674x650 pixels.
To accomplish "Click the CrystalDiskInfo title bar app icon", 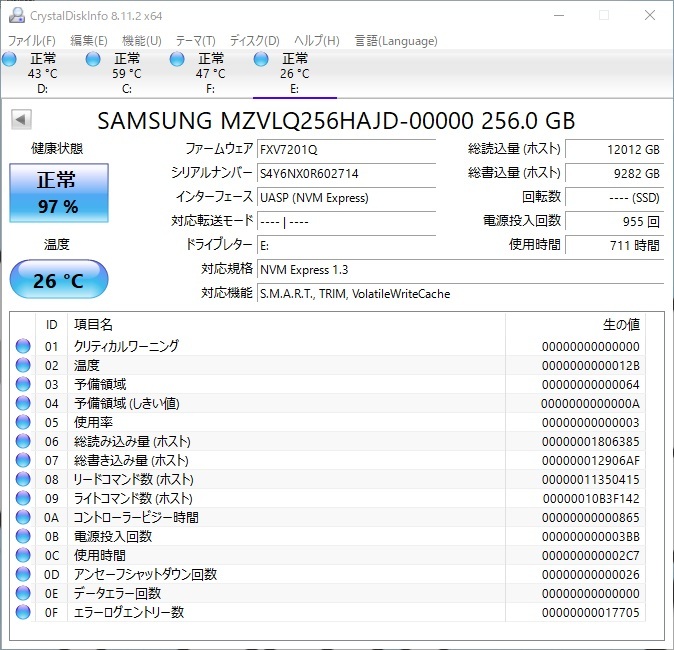I will (x=15, y=15).
